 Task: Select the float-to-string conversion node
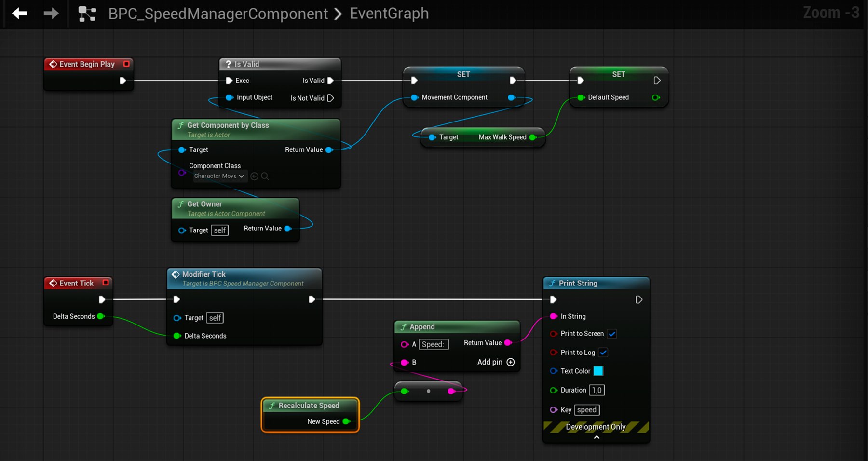429,391
